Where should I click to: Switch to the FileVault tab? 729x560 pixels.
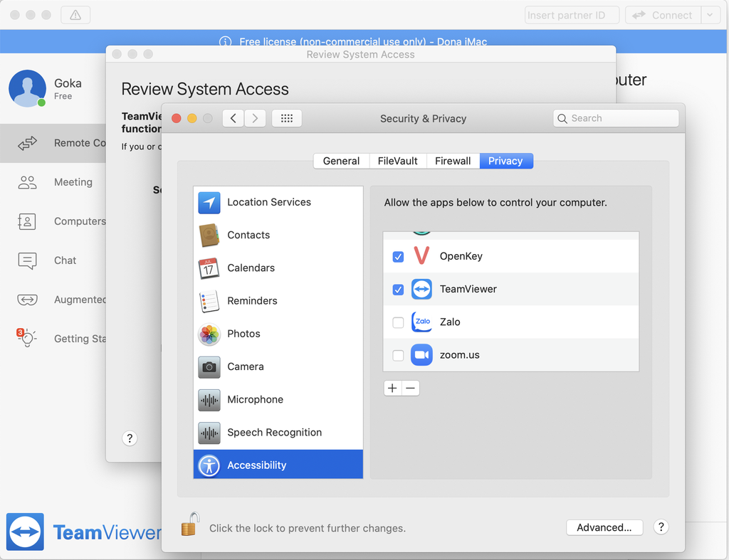[397, 161]
